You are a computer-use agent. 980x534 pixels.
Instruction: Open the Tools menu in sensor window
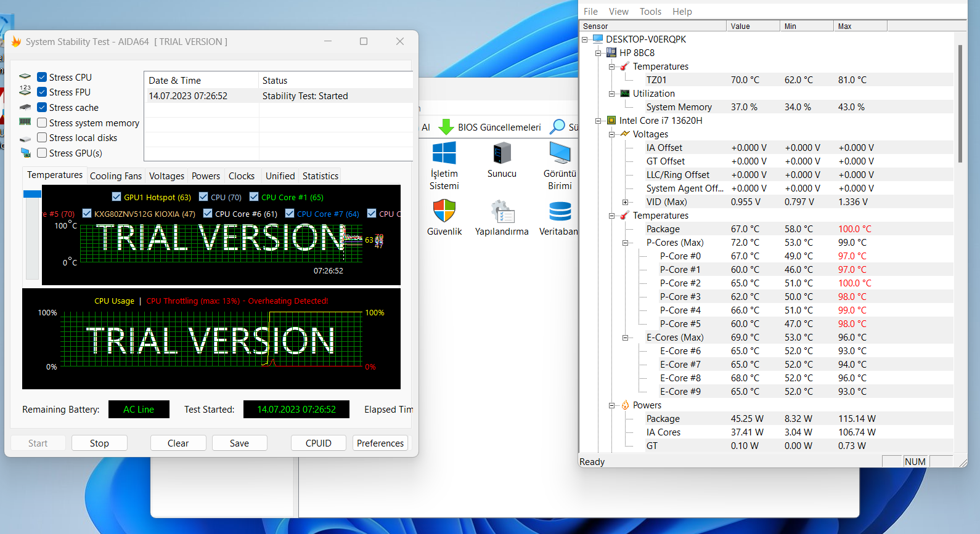coord(650,11)
